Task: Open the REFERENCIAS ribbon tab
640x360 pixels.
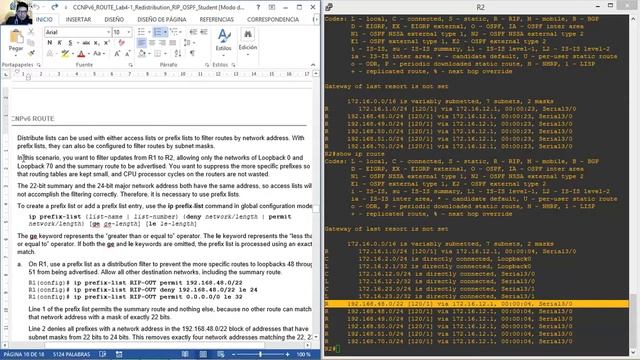Action: coord(217,20)
